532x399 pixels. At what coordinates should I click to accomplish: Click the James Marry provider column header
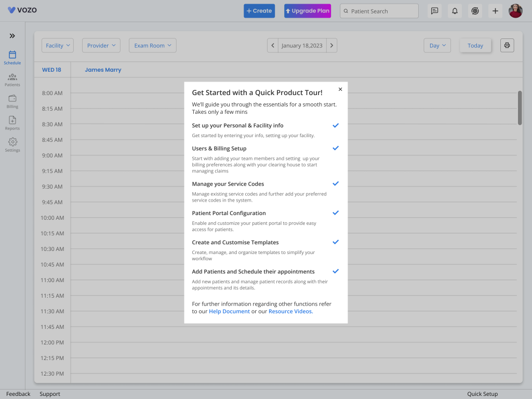[103, 70]
